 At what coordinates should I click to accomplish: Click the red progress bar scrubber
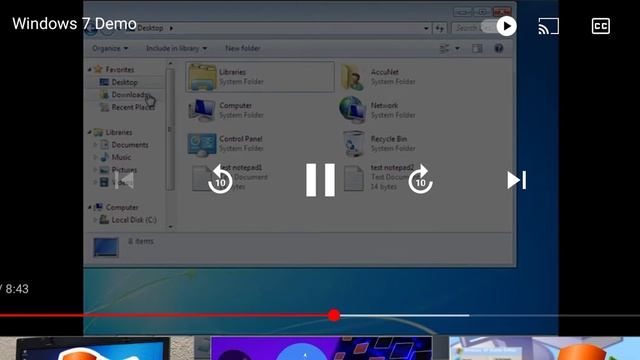click(334, 315)
